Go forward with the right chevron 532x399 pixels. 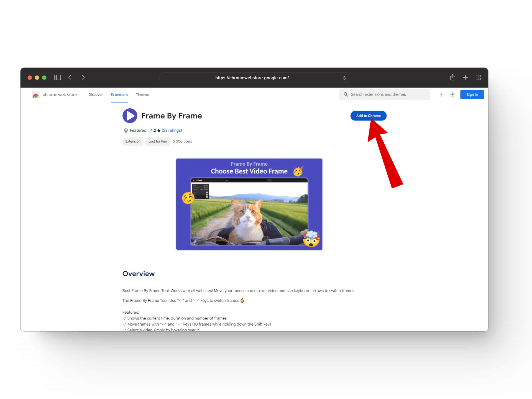83,78
